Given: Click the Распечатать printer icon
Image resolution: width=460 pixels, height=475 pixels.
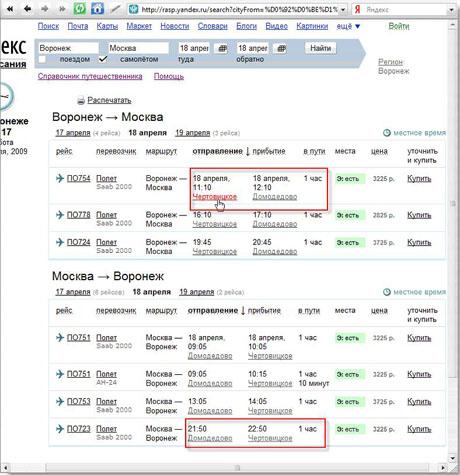Looking at the screenshot, I should coord(81,100).
